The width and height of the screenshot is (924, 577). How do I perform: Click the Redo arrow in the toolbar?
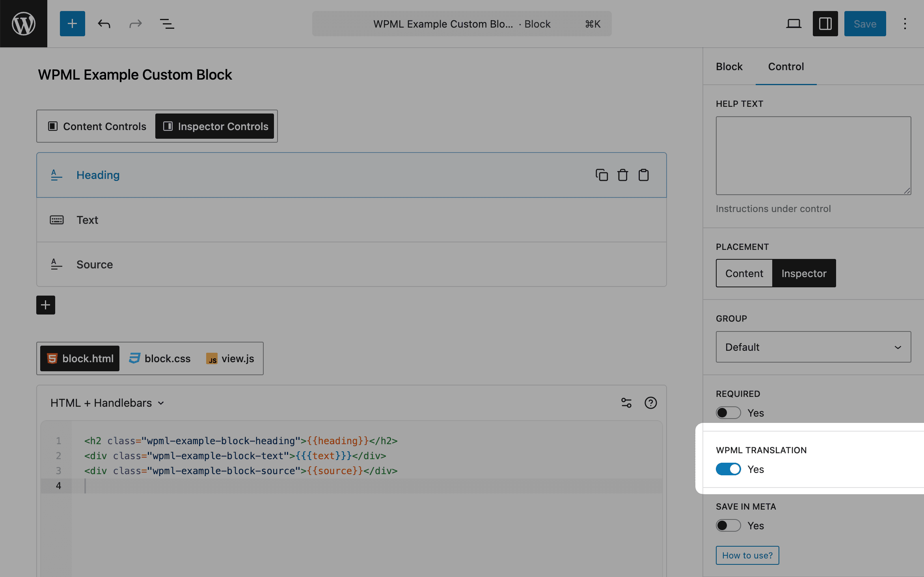coord(135,23)
